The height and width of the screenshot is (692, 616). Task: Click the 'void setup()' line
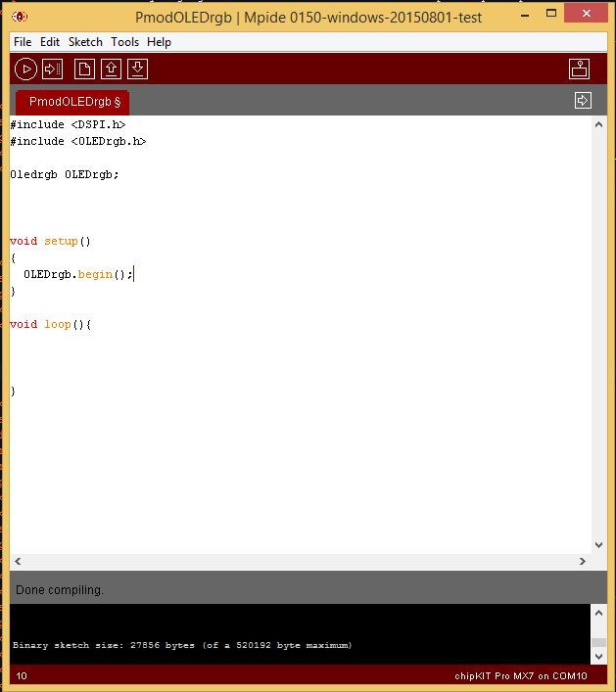[x=50, y=242]
